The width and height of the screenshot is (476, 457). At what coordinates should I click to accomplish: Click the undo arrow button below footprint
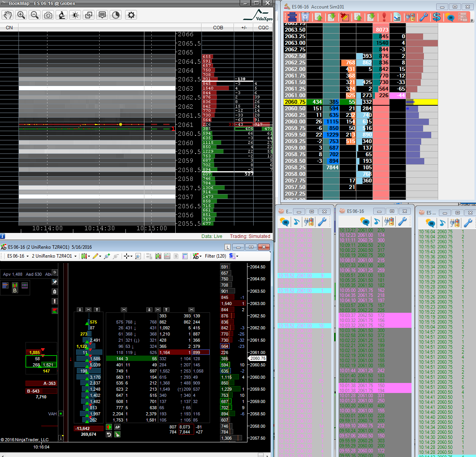[109, 435]
